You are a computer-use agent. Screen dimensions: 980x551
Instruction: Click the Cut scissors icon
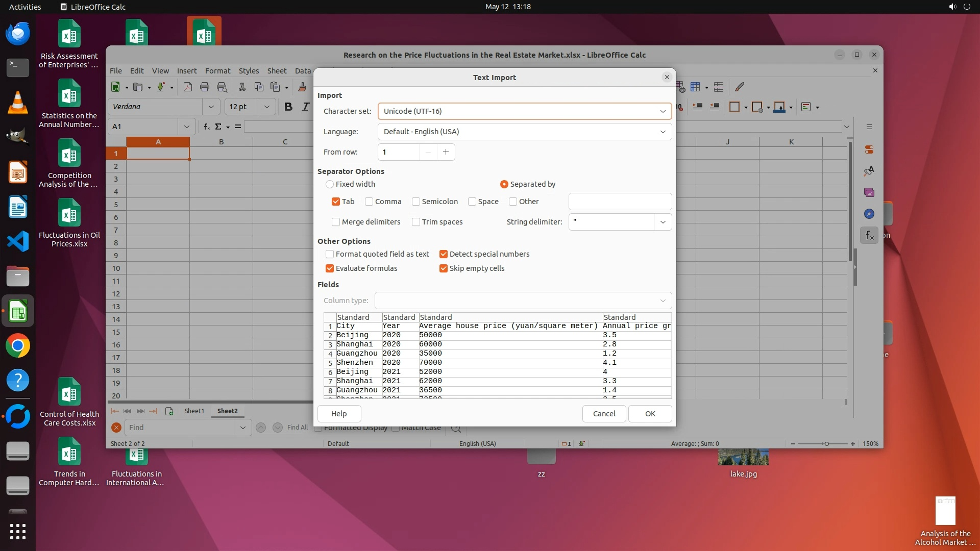(242, 87)
